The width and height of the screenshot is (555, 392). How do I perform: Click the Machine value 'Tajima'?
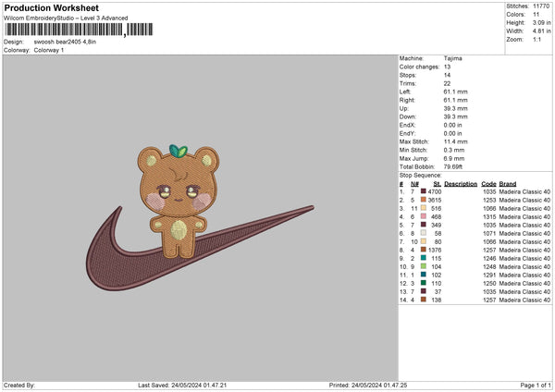(452, 58)
